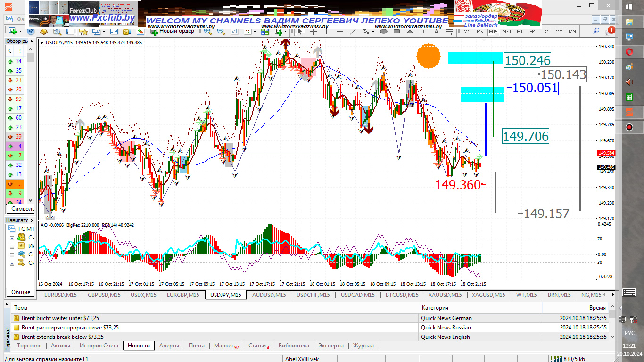Select the Trendline drawing tool
The height and width of the screenshot is (362, 644).
pos(353,32)
